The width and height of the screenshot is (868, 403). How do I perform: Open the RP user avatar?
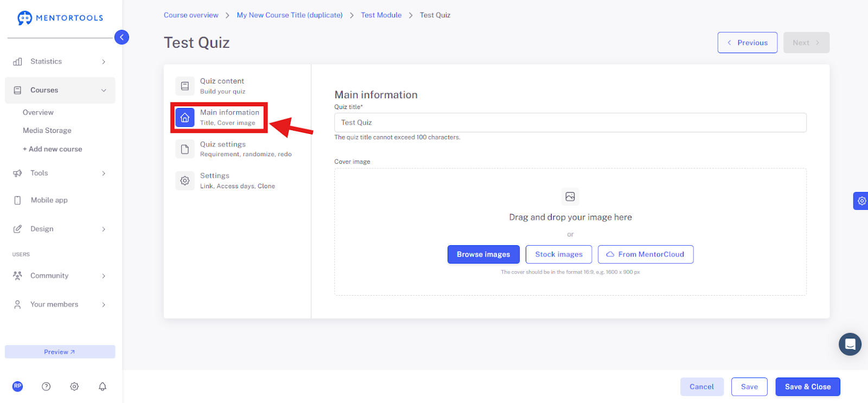18,386
